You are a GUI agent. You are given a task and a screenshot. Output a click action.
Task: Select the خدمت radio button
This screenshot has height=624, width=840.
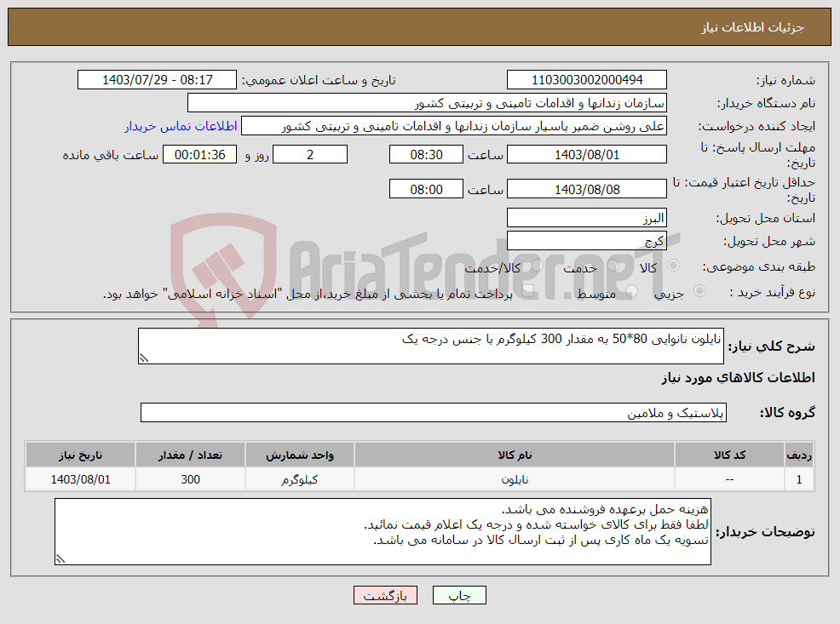(x=613, y=266)
